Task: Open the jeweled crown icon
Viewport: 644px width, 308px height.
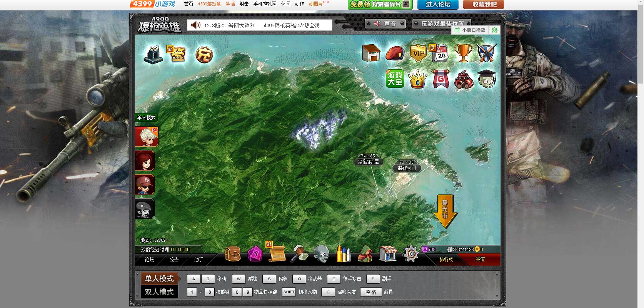Action: coord(418,79)
